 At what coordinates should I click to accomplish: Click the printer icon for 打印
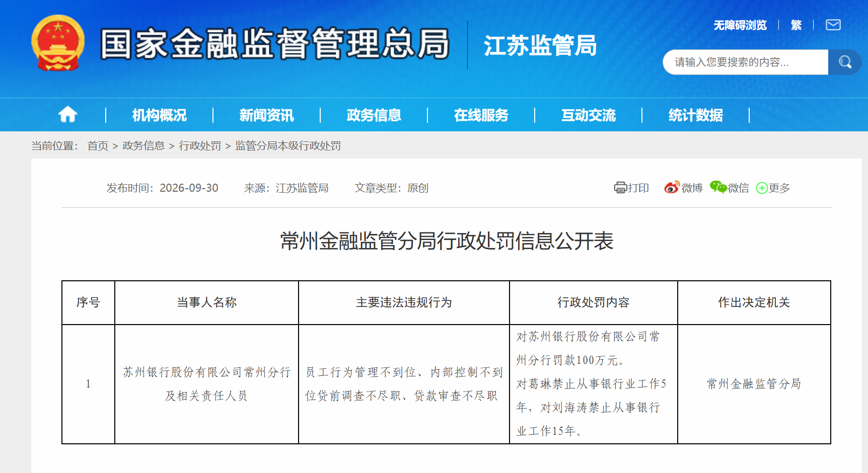pos(620,188)
